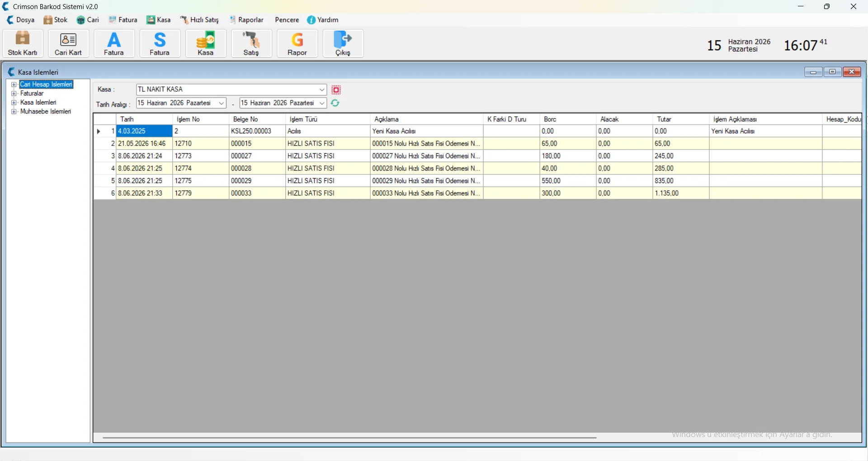Open the Satış barcode scanner toolbar button
The width and height of the screenshot is (868, 461).
[x=252, y=43]
